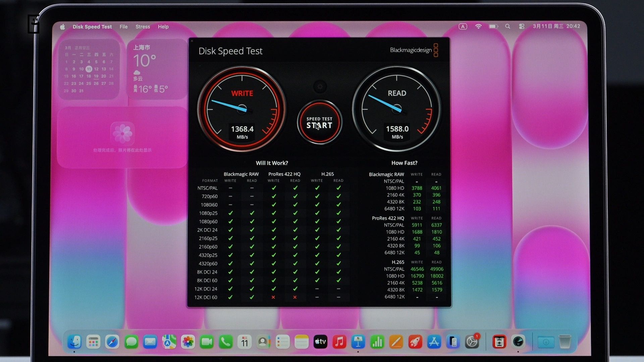Click the H.265 NTSC/PAL write value 46546

417,269
